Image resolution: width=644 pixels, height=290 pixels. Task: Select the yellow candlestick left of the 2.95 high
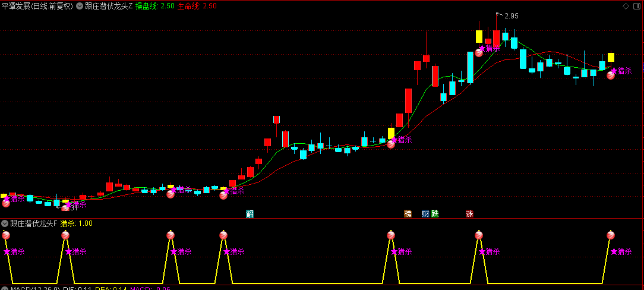(479, 36)
